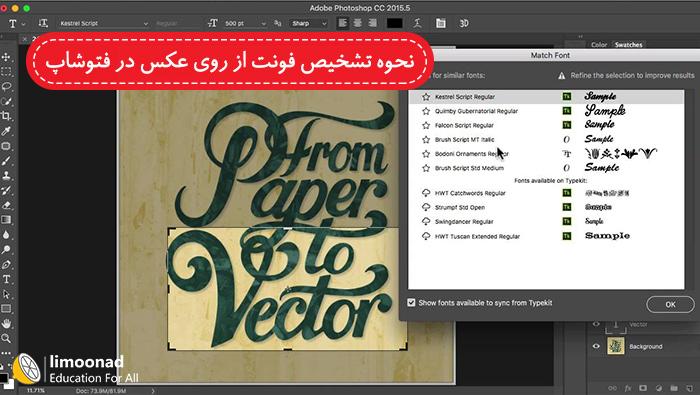Select the Horizontal Type tool in toolbox
The height and width of the screenshot is (395, 700).
tap(6, 279)
